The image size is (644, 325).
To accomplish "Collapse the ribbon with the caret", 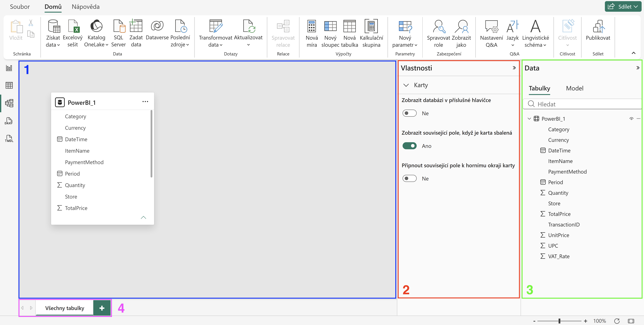I will (633, 53).
